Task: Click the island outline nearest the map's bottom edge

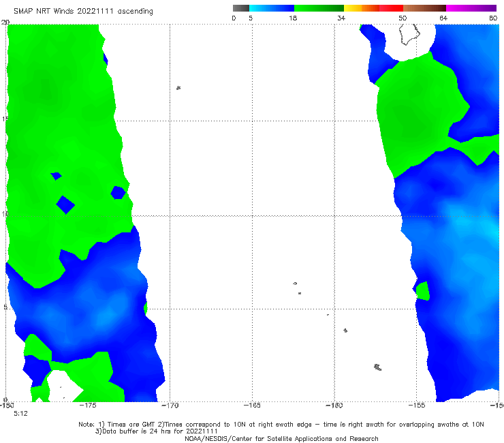Action: (378, 367)
